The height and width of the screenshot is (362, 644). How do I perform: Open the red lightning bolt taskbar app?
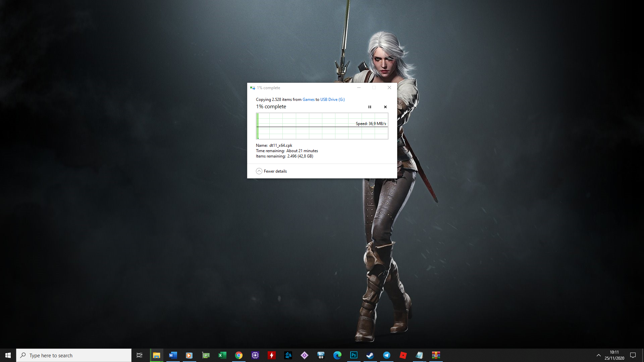tap(271, 355)
